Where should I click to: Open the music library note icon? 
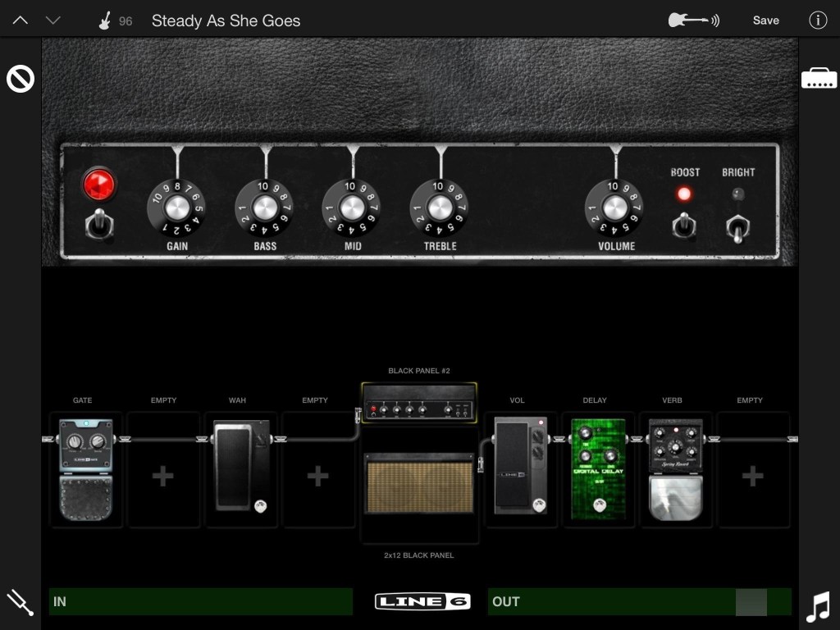818,607
